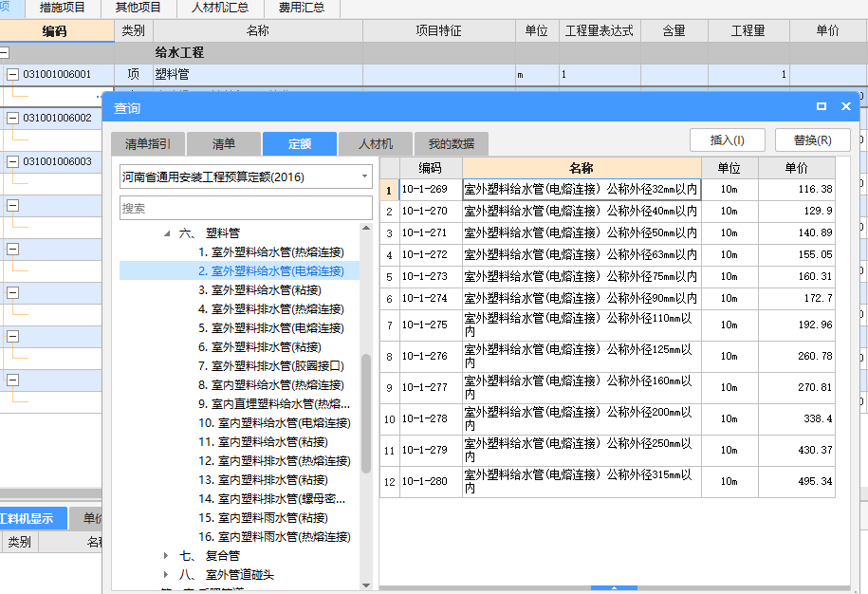This screenshot has width=868, height=594.
Task: Collapse the 六、塑料管 tree node
Action: pyautogui.click(x=167, y=233)
